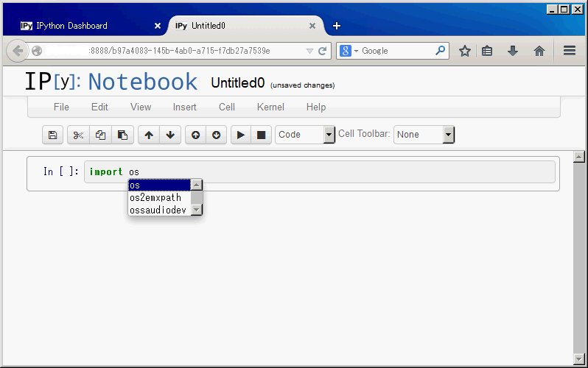Image resolution: width=588 pixels, height=368 pixels.
Task: Click the autocomplete list scroll down arrow
Action: click(x=197, y=210)
